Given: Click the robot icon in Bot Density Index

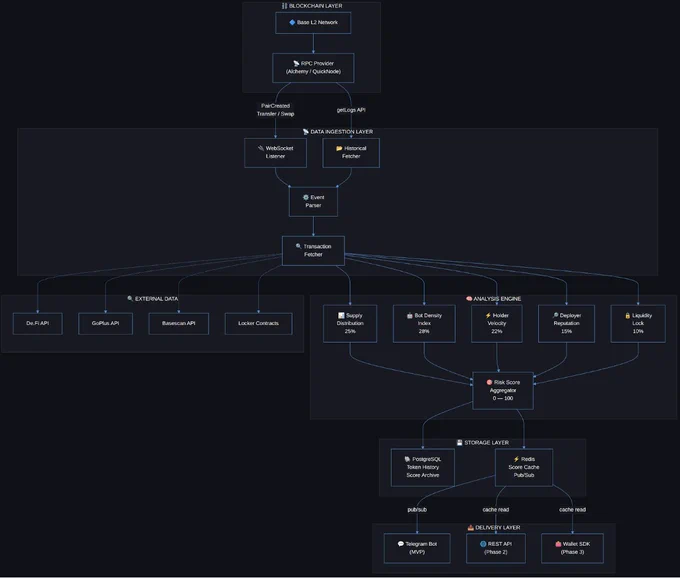Looking at the screenshot, I should tap(410, 316).
